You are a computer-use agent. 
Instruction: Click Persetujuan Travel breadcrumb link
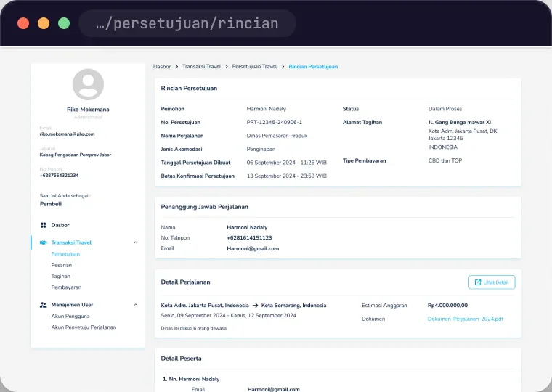[x=254, y=67]
